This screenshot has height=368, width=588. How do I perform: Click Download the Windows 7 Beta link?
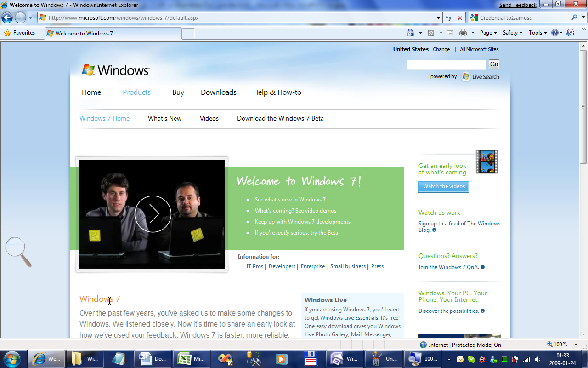click(280, 118)
